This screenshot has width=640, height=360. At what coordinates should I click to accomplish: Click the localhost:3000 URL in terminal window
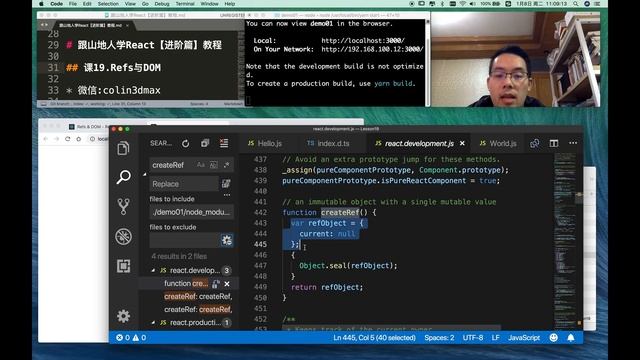tap(363, 40)
